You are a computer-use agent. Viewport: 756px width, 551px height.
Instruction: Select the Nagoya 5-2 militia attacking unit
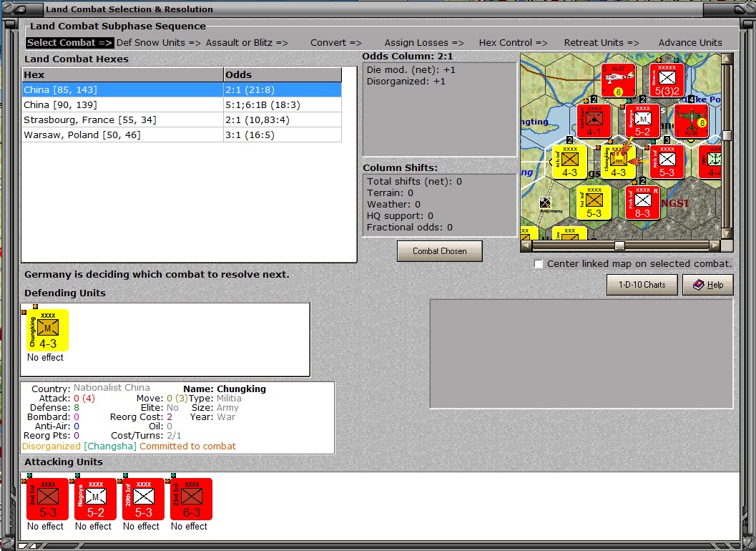point(95,499)
